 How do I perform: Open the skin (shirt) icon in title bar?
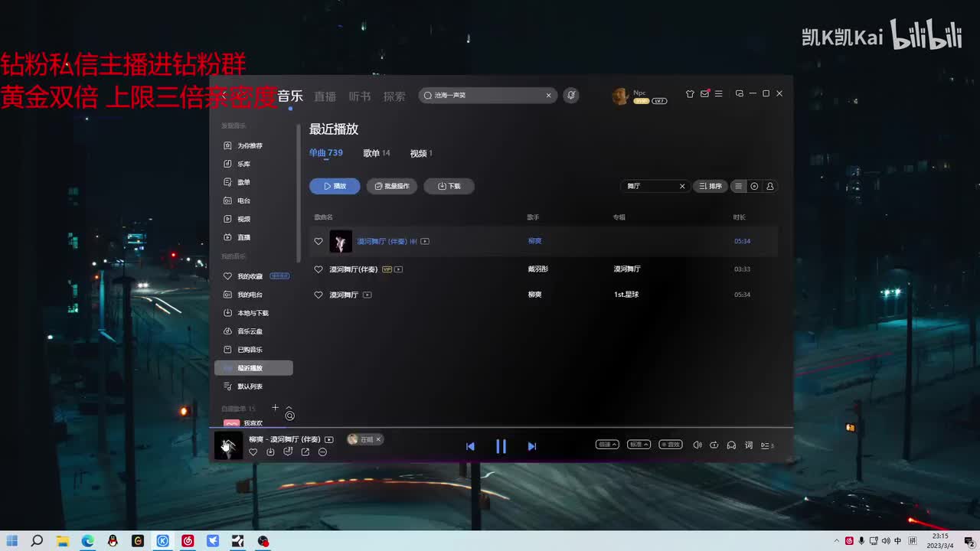coord(690,93)
